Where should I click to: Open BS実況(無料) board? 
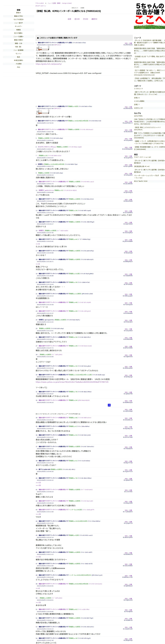coord(18,60)
